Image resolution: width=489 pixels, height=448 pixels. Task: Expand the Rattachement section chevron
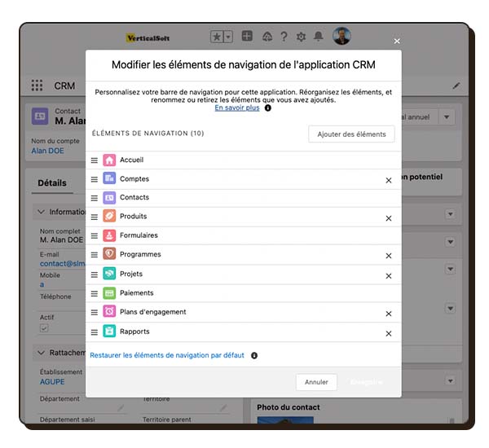click(x=42, y=353)
